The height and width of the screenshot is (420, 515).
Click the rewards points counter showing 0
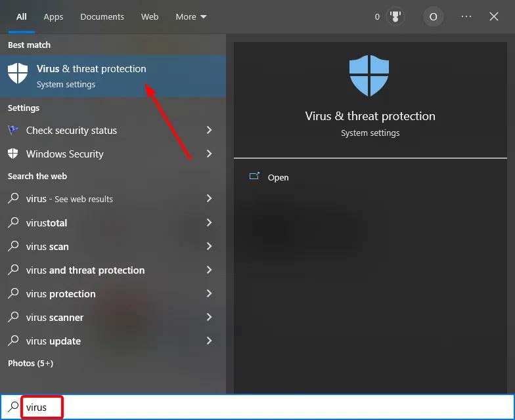377,17
